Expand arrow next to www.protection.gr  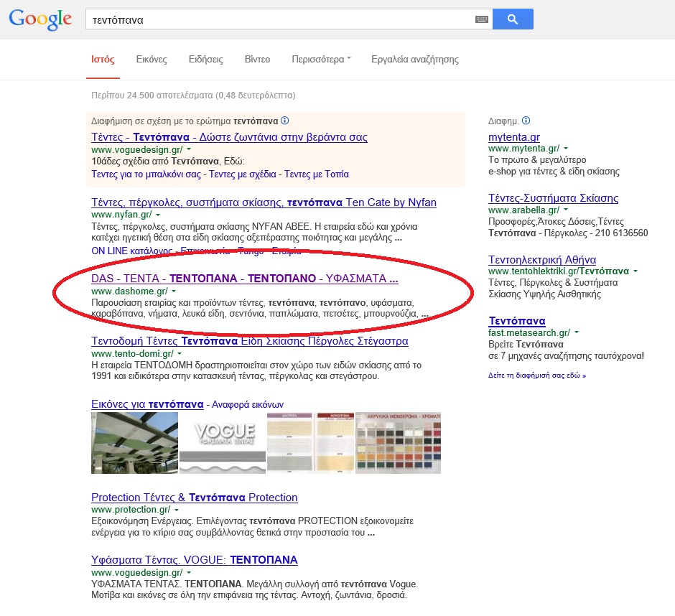click(x=177, y=510)
